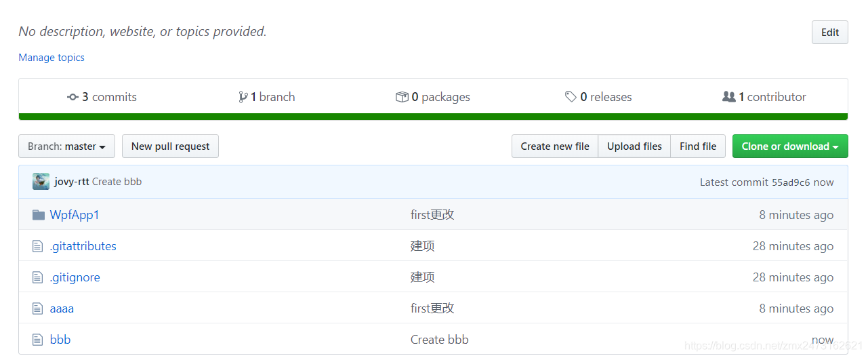Open the Create bbb commit message in header

(117, 182)
